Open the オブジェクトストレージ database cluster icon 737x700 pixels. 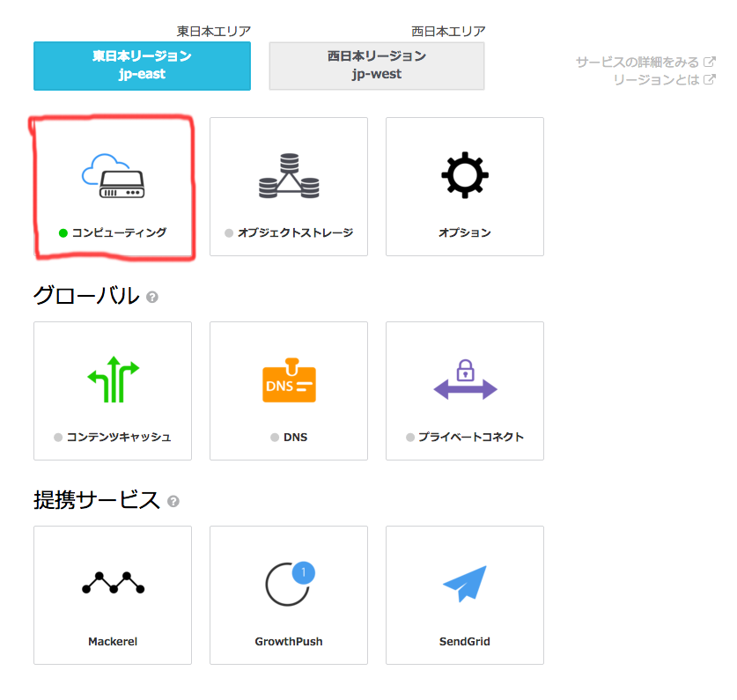[x=289, y=175]
